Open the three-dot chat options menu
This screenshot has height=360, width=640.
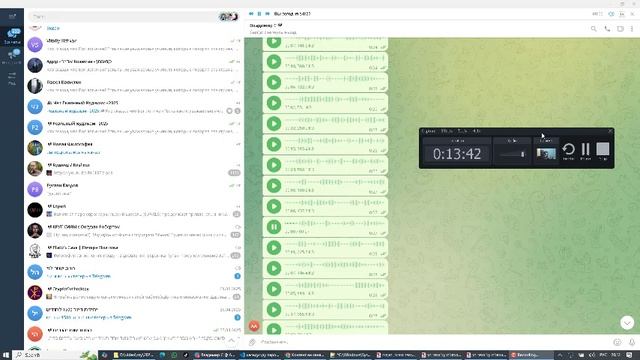tap(632, 29)
